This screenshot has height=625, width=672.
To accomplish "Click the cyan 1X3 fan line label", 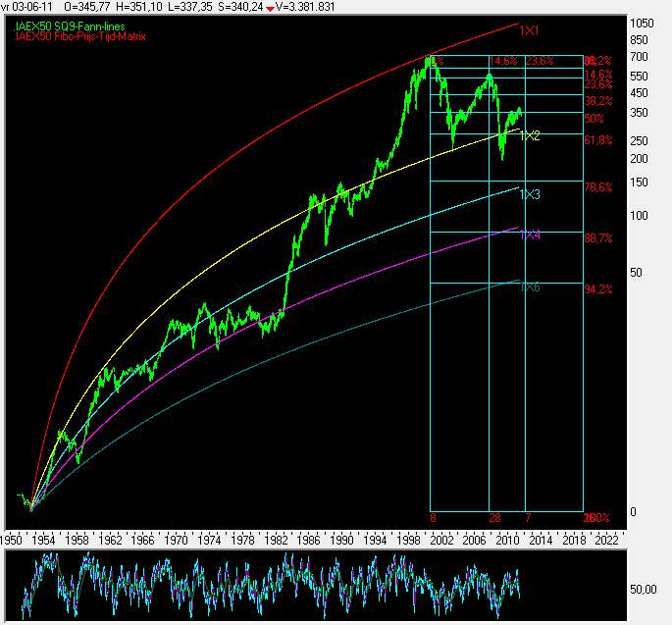I will 529,195.
